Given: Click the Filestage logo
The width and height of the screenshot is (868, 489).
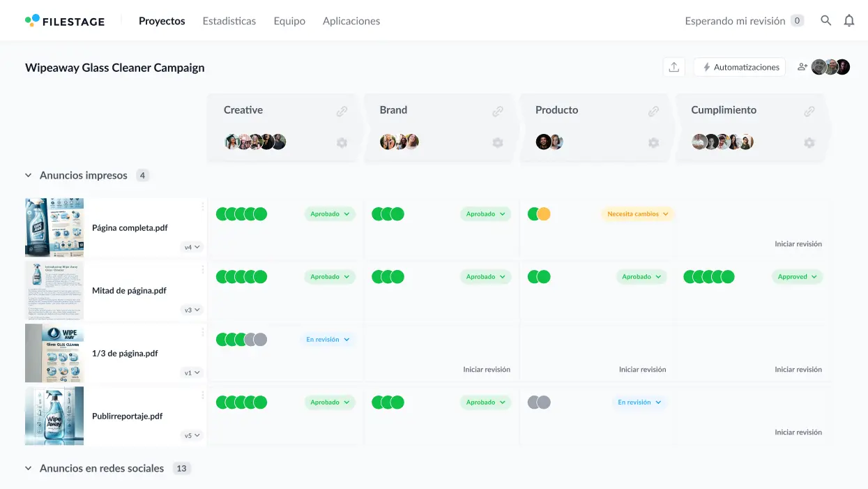Looking at the screenshot, I should click(65, 20).
